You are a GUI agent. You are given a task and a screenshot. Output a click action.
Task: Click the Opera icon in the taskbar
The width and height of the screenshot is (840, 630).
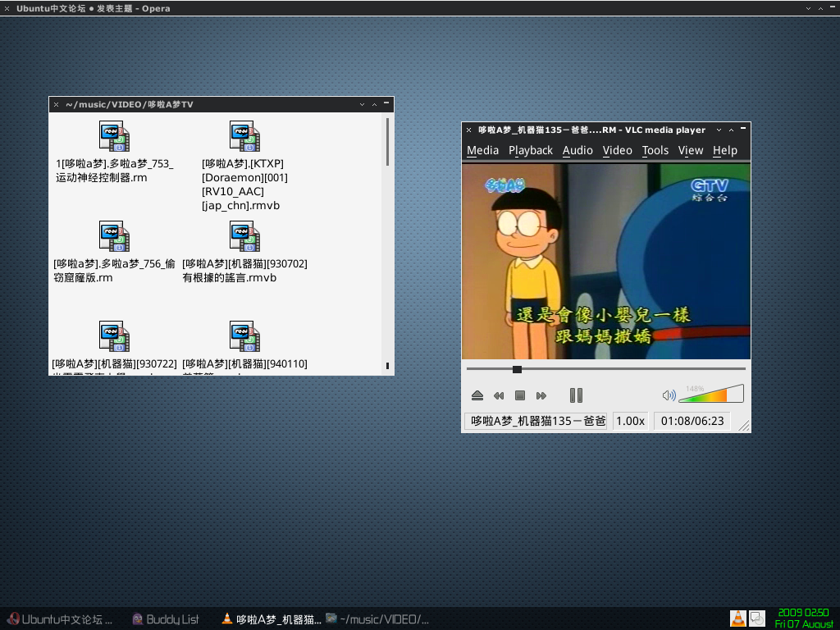tap(13, 619)
